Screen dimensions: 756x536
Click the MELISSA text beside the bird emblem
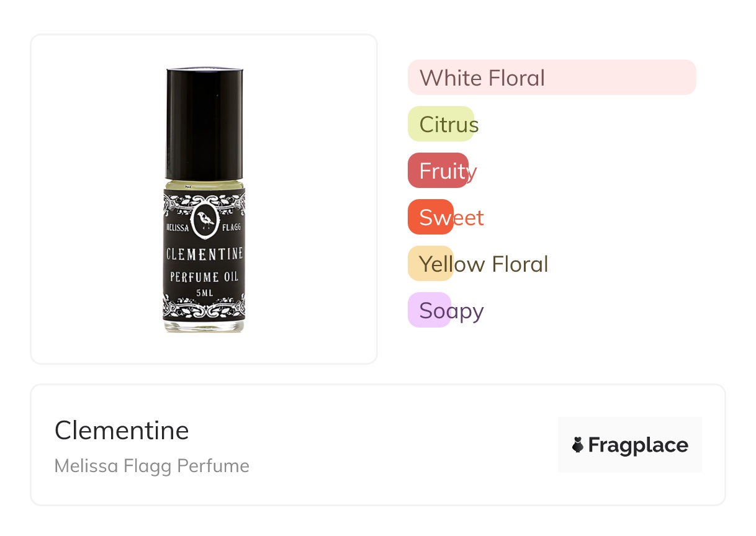pyautogui.click(x=178, y=227)
